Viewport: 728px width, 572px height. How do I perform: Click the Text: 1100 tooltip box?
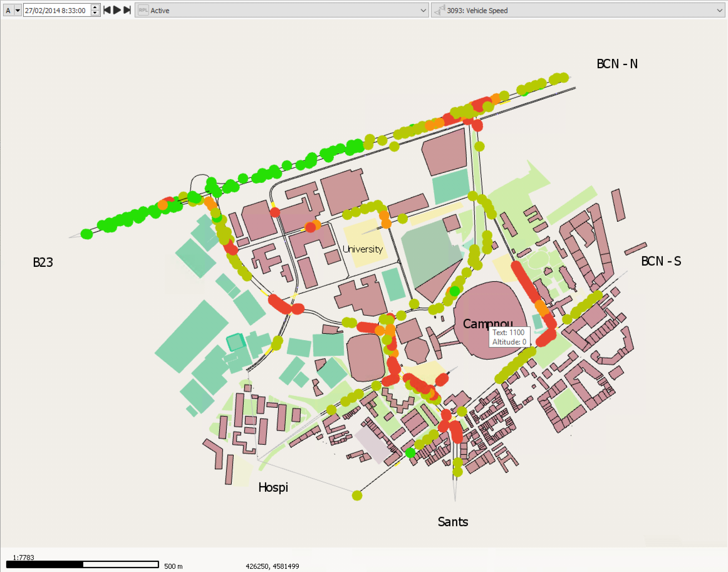509,337
